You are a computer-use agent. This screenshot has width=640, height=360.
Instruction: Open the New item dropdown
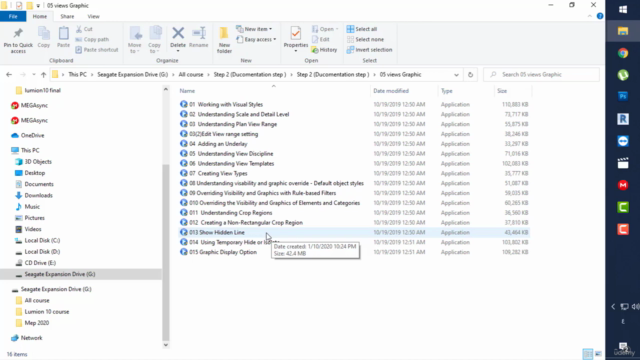click(254, 29)
